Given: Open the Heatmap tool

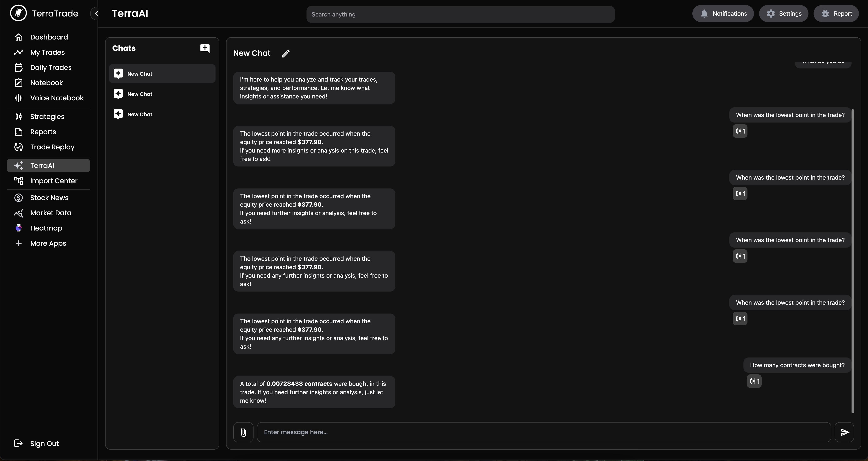Looking at the screenshot, I should tap(19, 228).
